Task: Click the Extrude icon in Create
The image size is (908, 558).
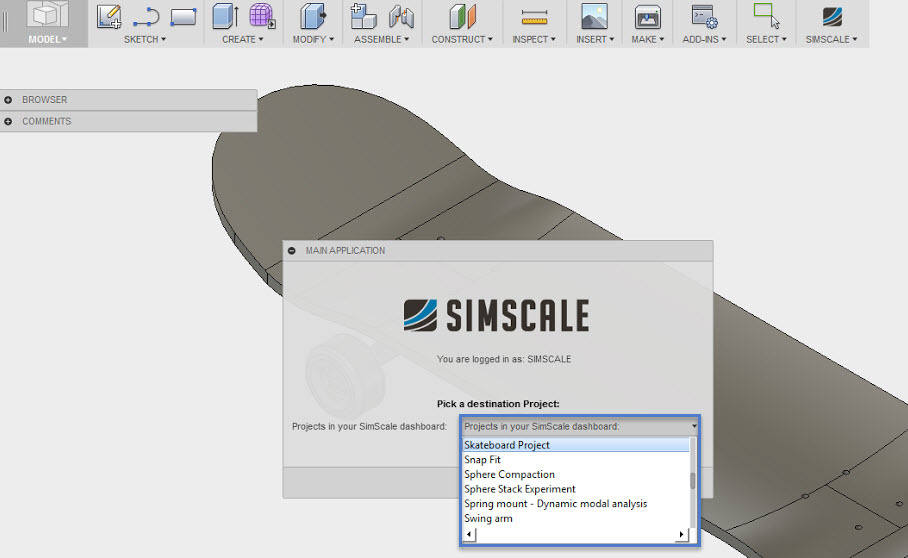Action: tap(225, 16)
